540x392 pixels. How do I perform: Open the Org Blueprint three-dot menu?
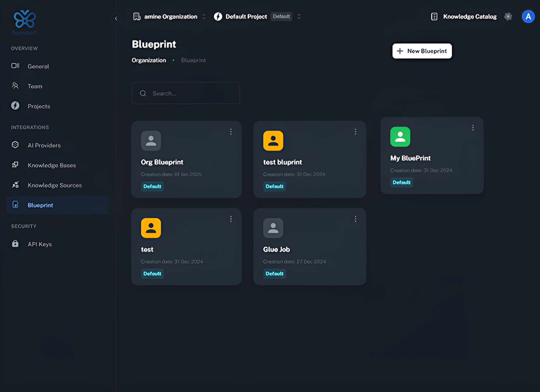click(231, 131)
